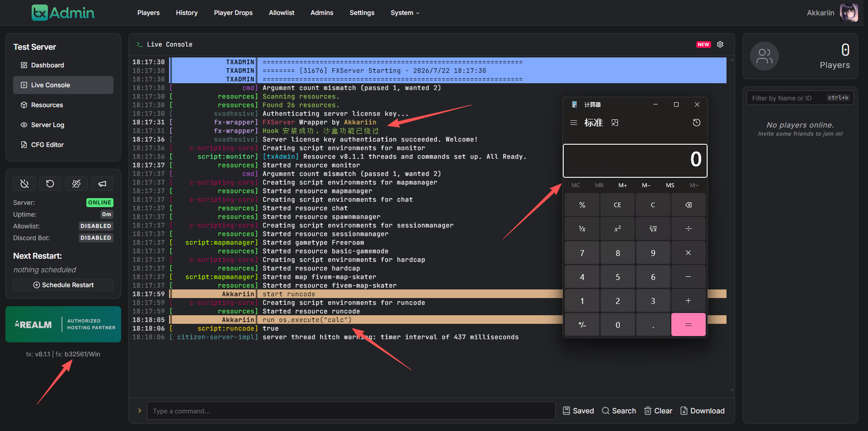This screenshot has height=431, width=868.
Task: Click the calculator reciprocal key
Action: [x=582, y=229]
